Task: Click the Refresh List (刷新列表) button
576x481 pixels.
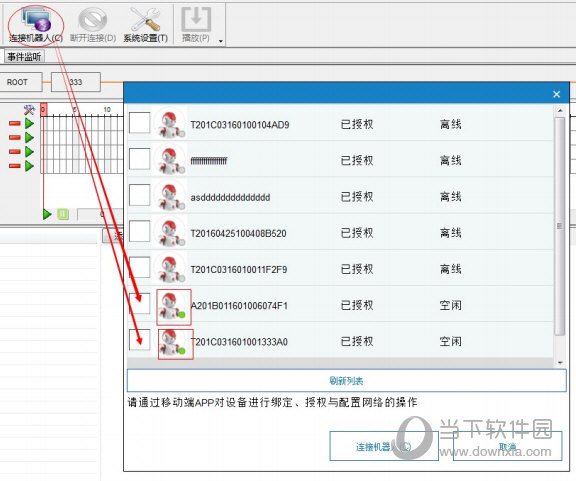Action: tap(346, 381)
